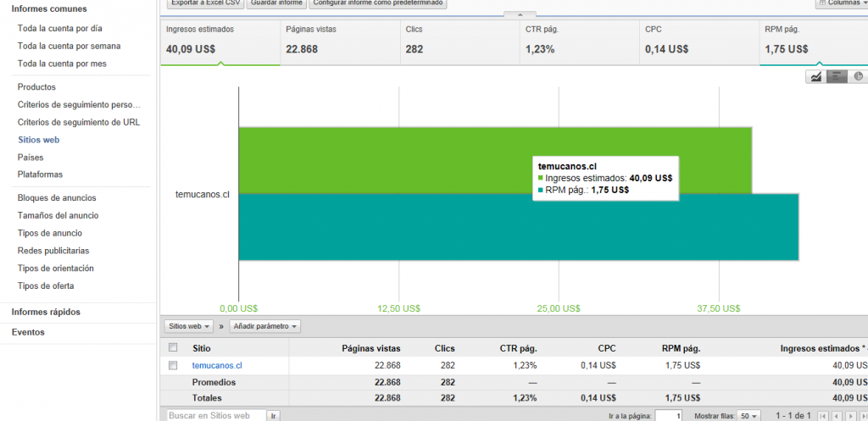Sort table by Sitio column header

click(202, 348)
